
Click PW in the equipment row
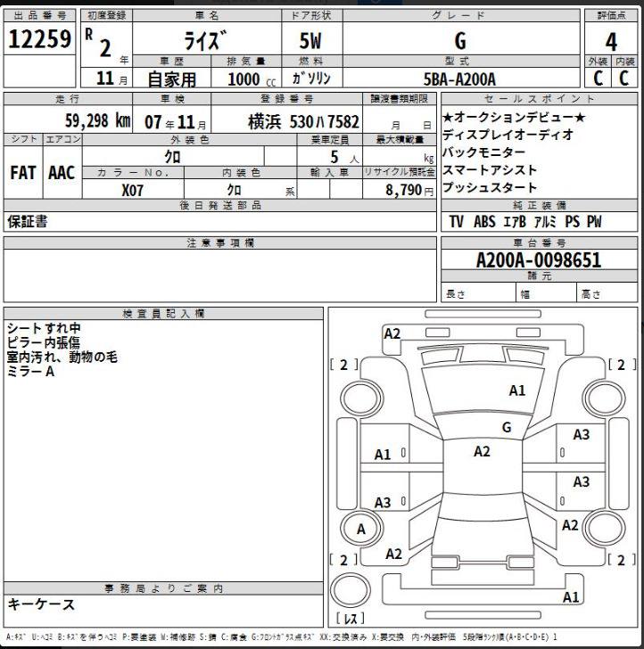click(594, 222)
